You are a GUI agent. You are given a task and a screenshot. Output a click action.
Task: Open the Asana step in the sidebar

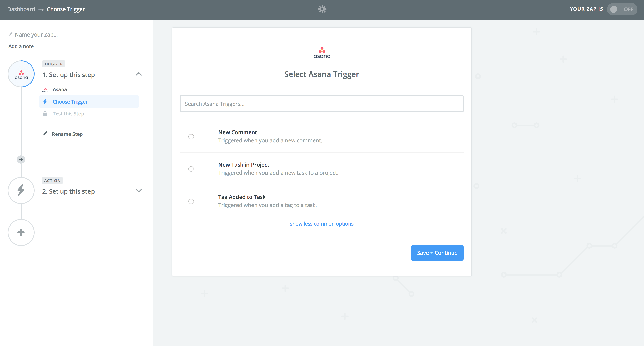pyautogui.click(x=60, y=89)
